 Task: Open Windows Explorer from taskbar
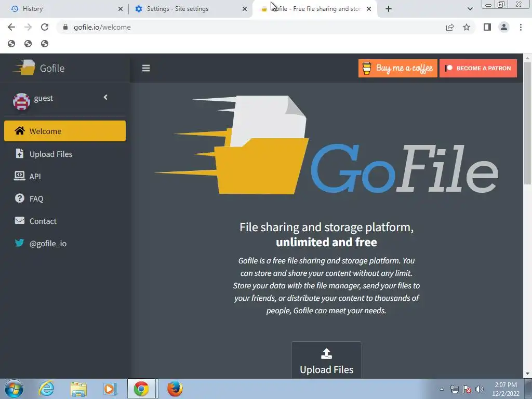[x=78, y=389]
